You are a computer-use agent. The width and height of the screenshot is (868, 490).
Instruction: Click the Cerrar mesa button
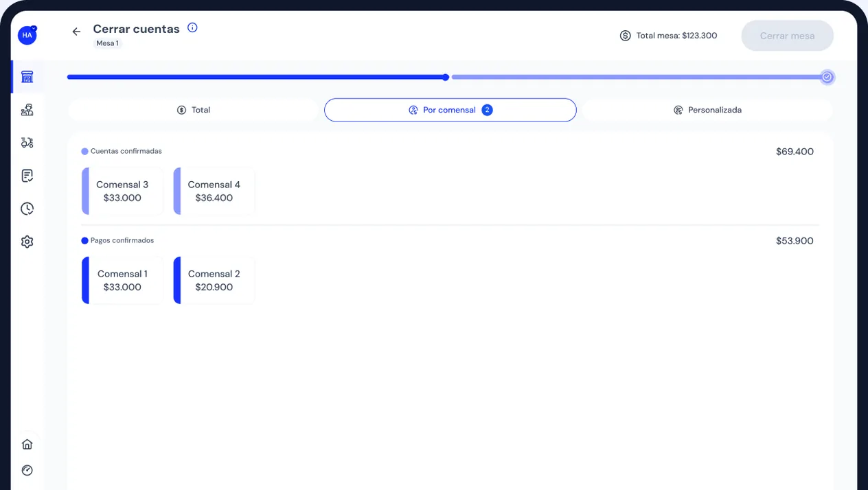point(788,36)
